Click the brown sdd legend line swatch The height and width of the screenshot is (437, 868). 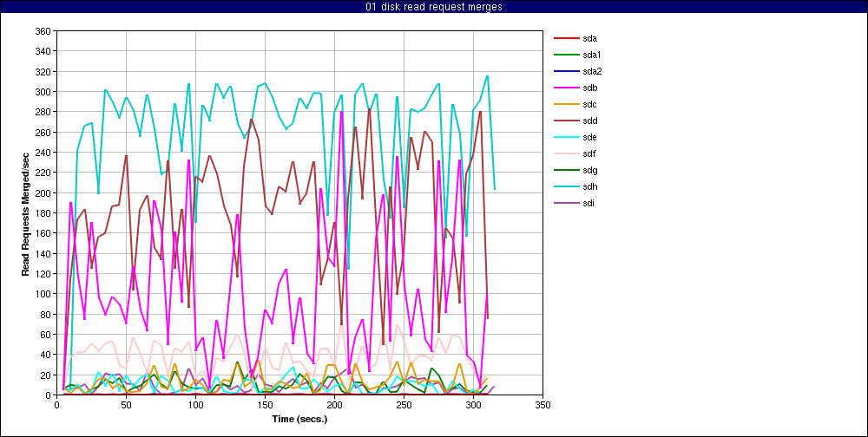565,121
